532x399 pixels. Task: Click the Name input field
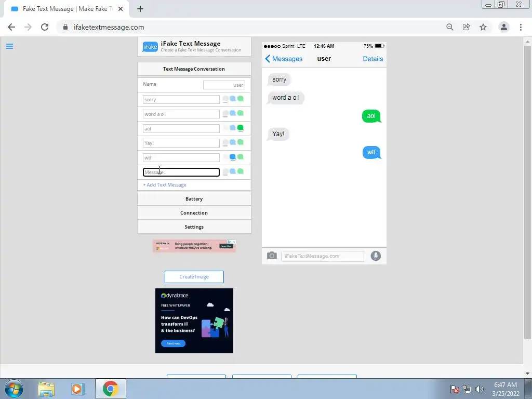[224, 85]
